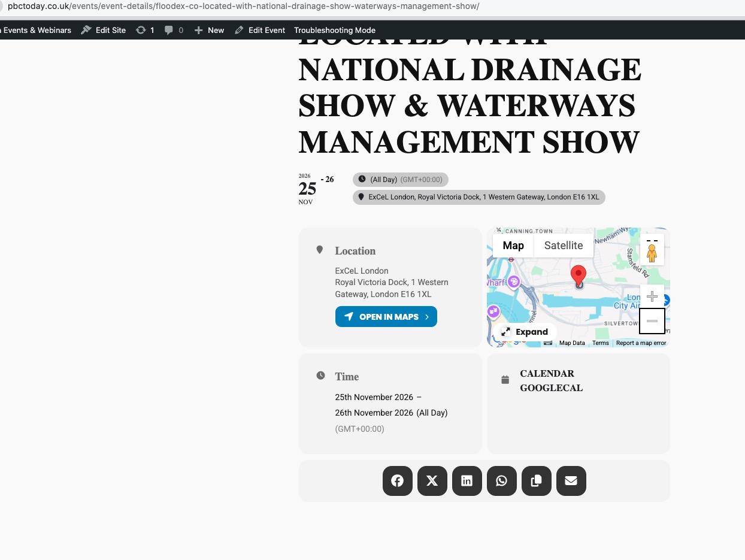Click the red map location pin
745x560 pixels.
(578, 276)
